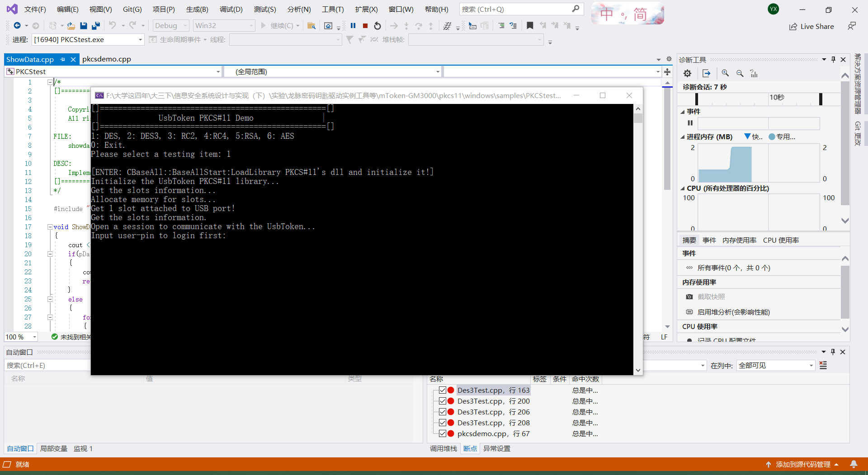Click the Find in Files folder icon
868x475 pixels.
pyautogui.click(x=311, y=26)
